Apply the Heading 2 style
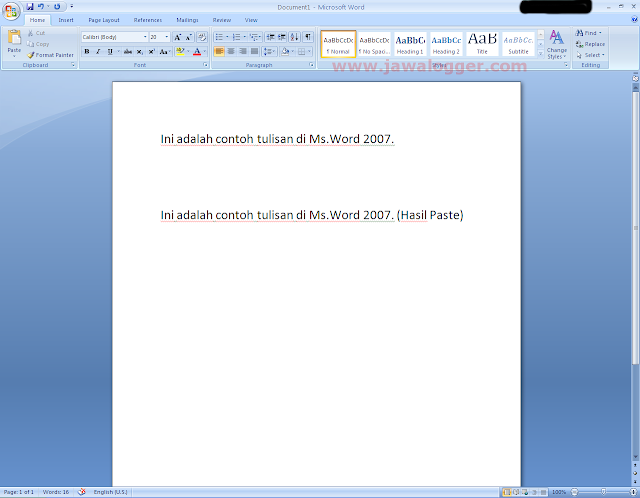The width and height of the screenshot is (640, 498). pos(446,44)
